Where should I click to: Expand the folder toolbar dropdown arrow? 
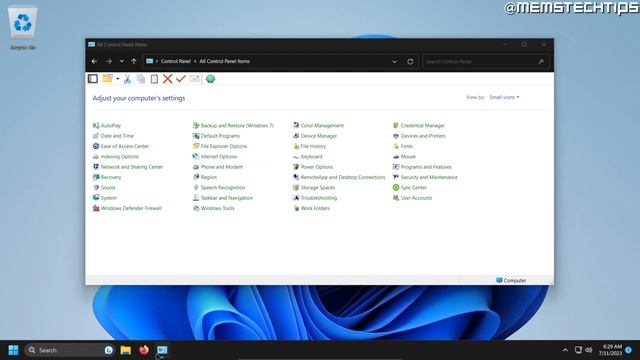[x=118, y=79]
